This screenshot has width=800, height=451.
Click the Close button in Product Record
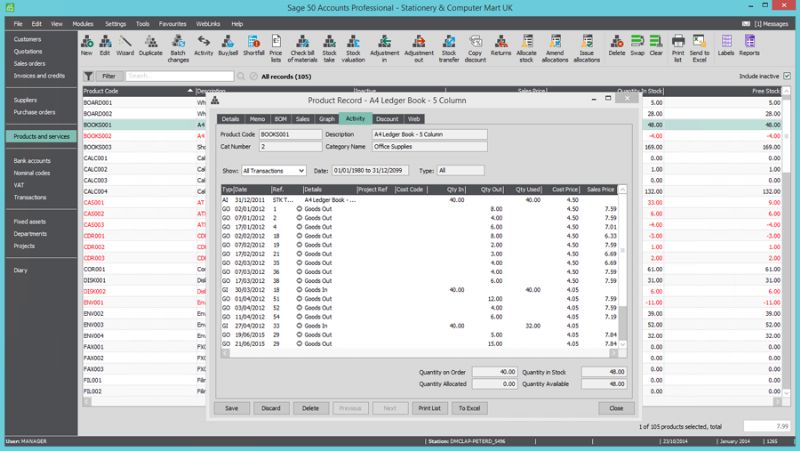coord(616,408)
